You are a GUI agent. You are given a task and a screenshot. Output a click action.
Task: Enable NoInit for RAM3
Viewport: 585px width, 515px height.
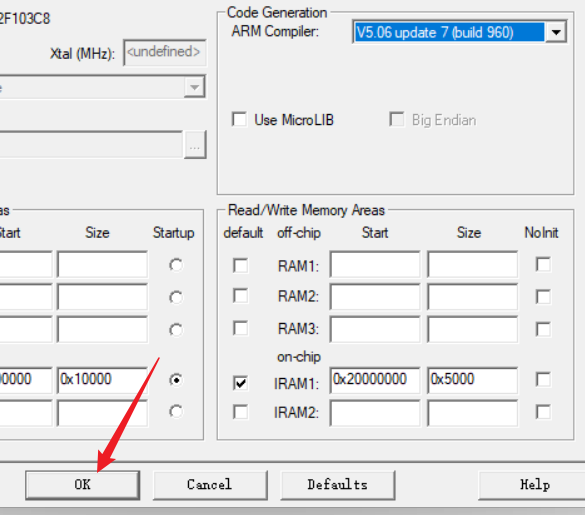click(543, 329)
